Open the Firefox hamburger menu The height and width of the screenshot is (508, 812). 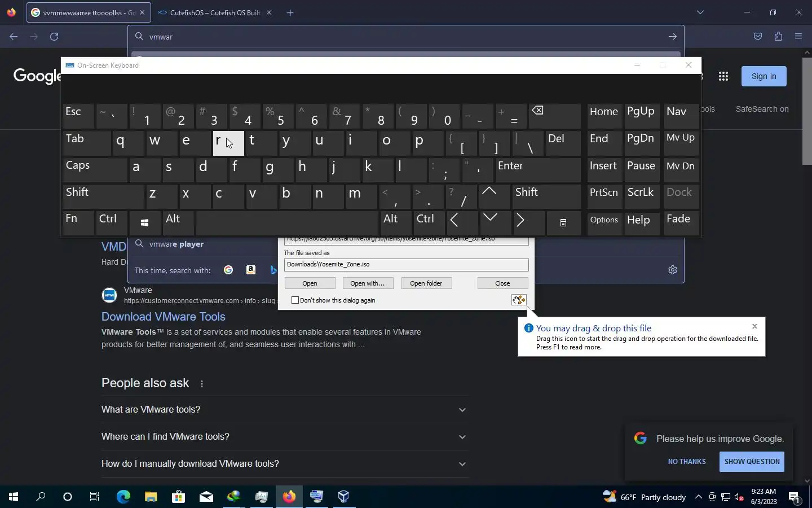pyautogui.click(x=798, y=37)
